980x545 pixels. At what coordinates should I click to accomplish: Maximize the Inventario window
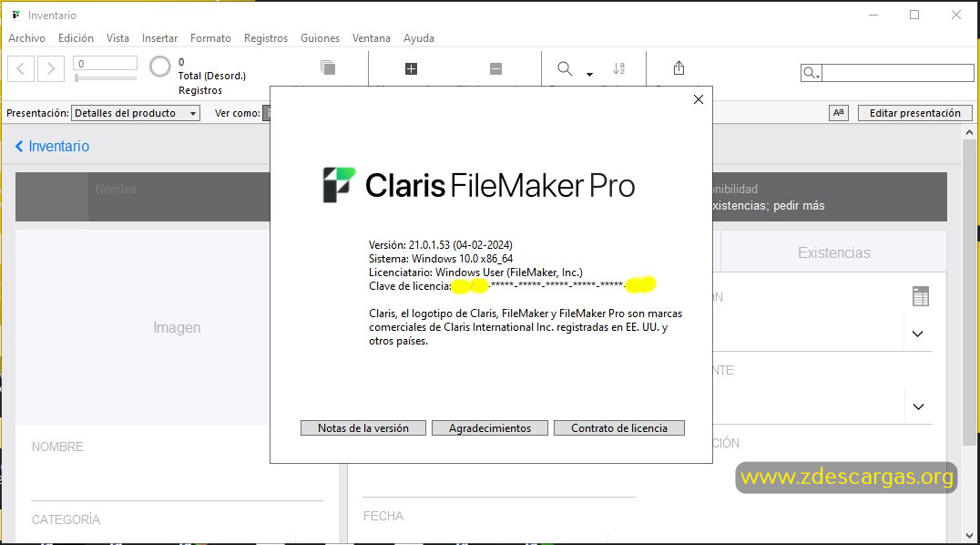[914, 15]
